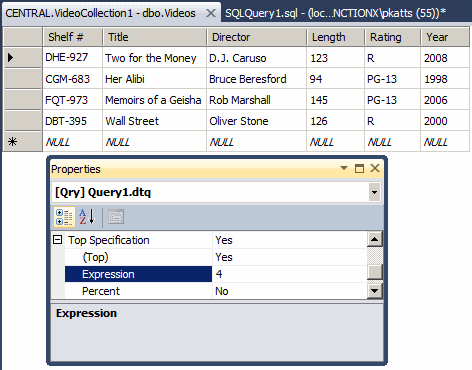Switch to the SQLQuery1.sql tab
The height and width of the screenshot is (370, 472).
335,13
